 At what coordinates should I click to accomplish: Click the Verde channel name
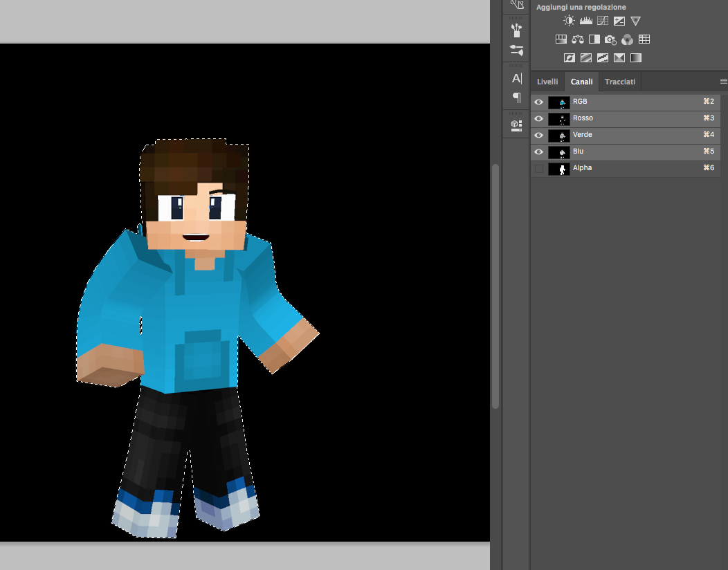(582, 135)
